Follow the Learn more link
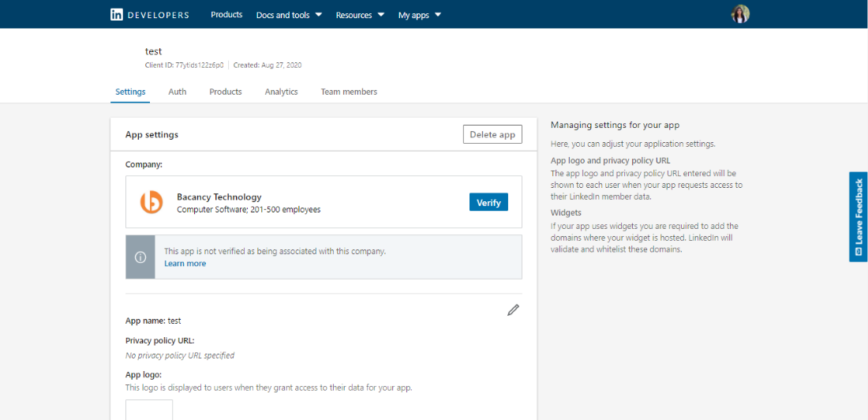The height and width of the screenshot is (420, 868). click(185, 264)
